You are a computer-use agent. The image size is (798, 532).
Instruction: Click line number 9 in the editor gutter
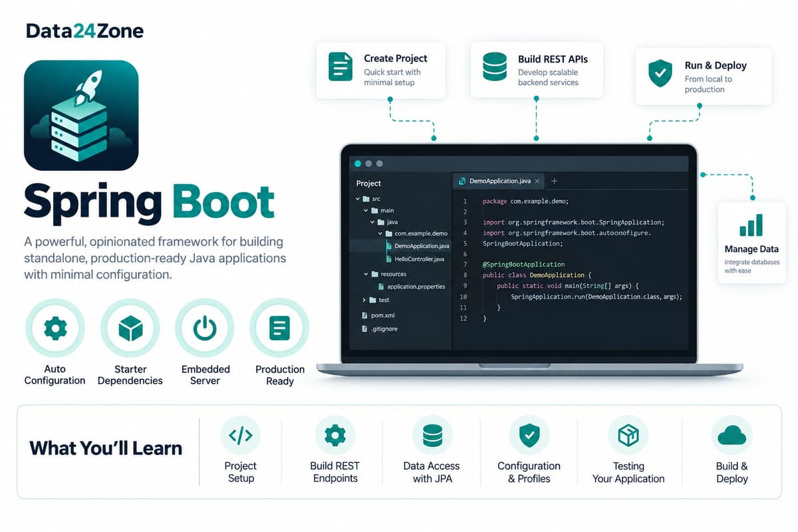[x=464, y=285]
